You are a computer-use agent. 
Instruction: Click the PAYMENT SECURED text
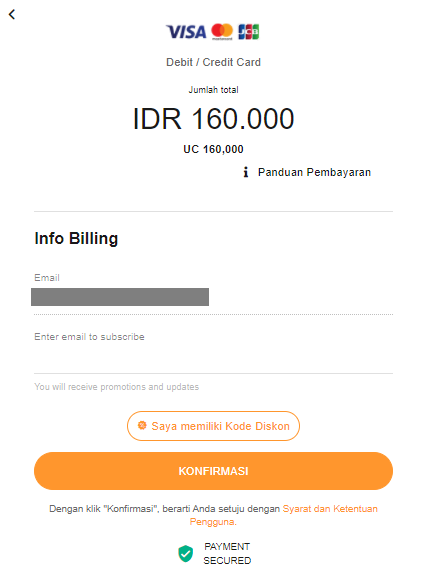click(x=227, y=554)
